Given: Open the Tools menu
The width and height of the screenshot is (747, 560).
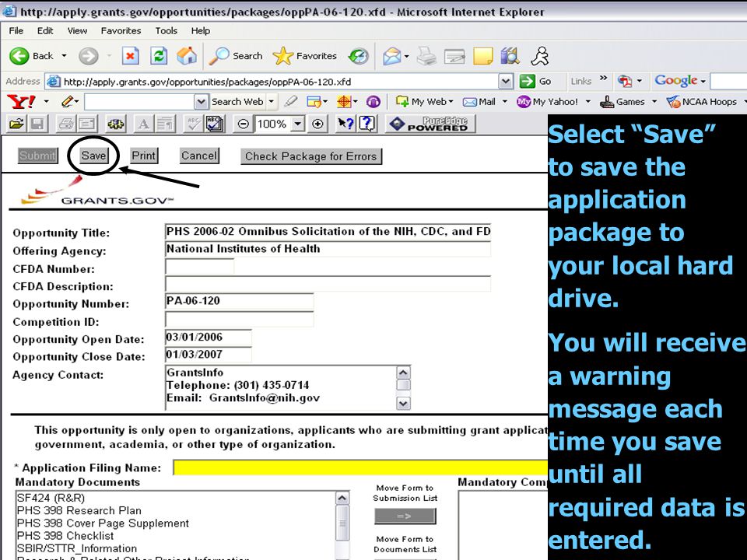Looking at the screenshot, I should [x=167, y=30].
